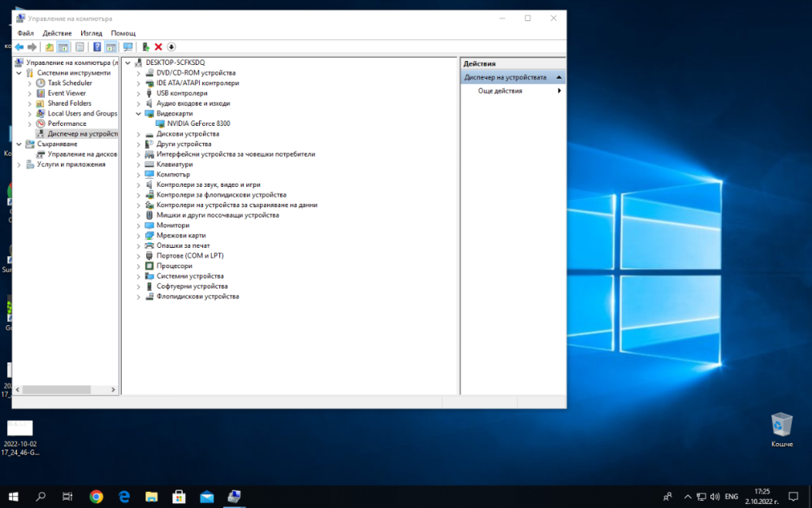Collapse the Видеокарти category
The height and width of the screenshot is (508, 812).
pos(139,114)
